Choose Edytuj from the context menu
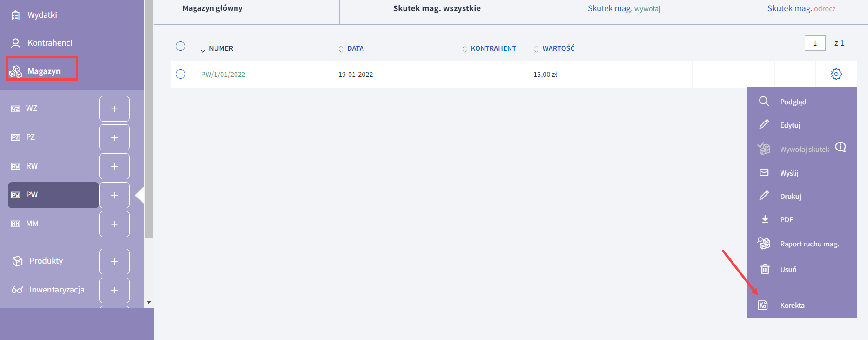 coord(790,125)
